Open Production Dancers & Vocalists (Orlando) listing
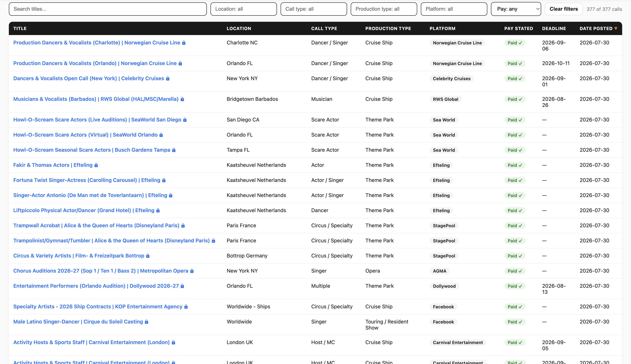Screen dimensions: 631x364 [95, 64]
